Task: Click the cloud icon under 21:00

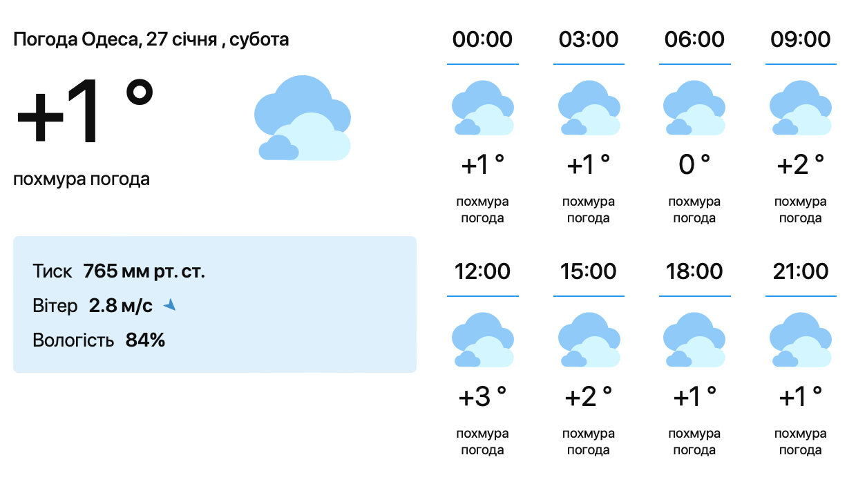Action: [x=800, y=340]
